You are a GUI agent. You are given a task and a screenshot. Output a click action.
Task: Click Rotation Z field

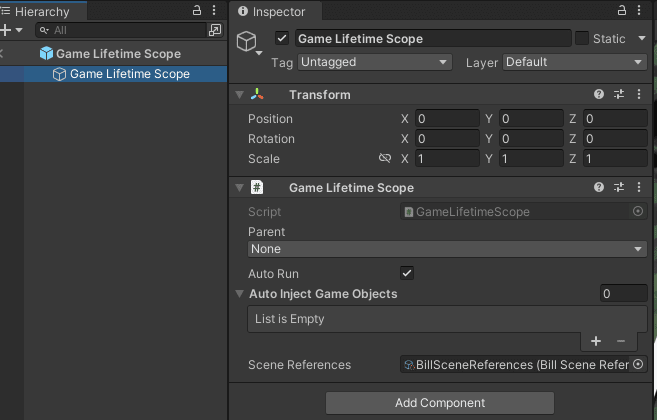615,139
